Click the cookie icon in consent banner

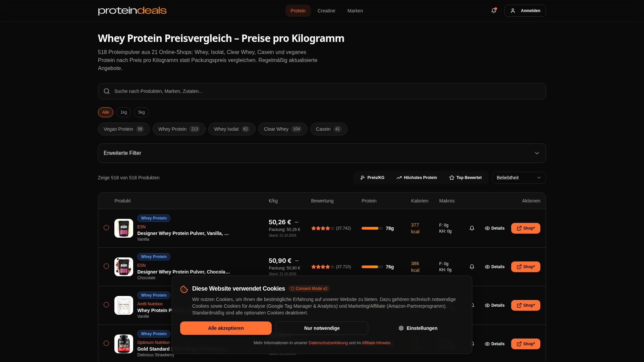click(x=184, y=289)
